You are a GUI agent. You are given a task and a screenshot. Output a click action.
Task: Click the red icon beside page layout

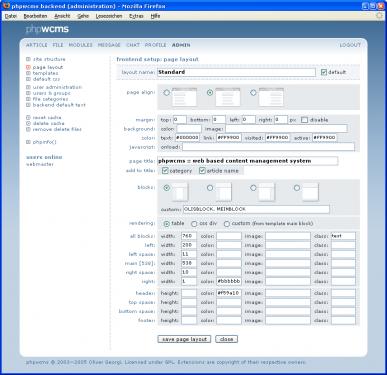point(28,67)
